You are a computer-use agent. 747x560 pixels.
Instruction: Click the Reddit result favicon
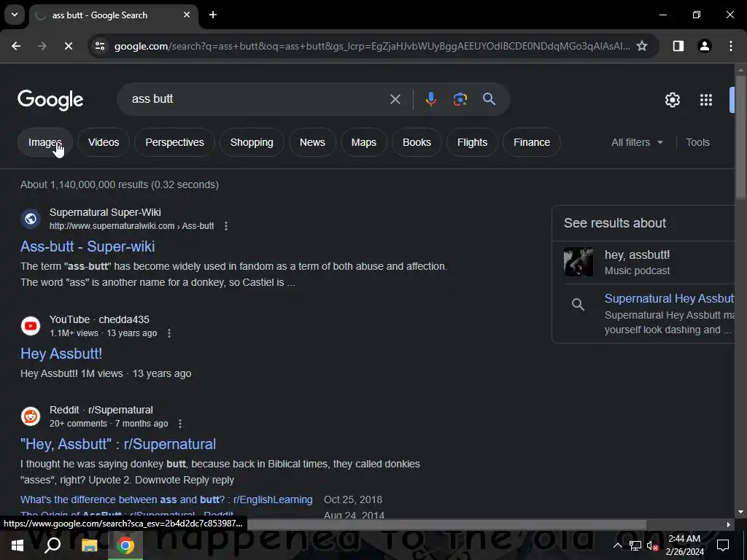(x=31, y=416)
